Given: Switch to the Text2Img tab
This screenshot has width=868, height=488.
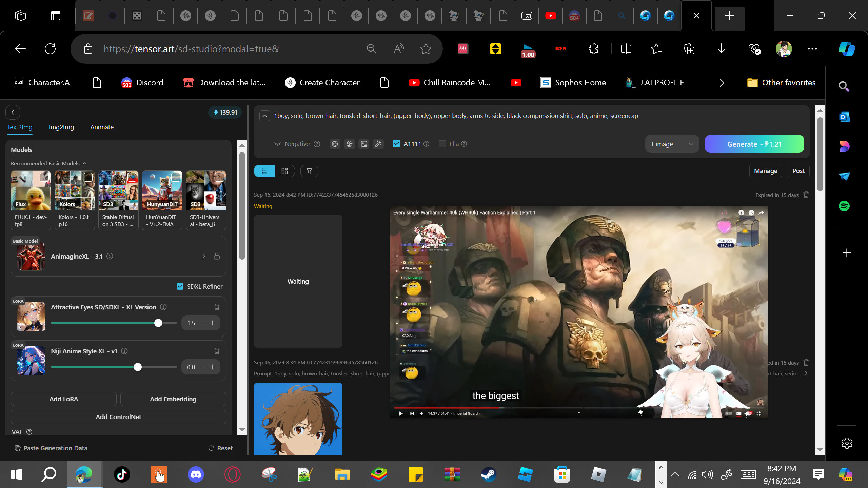Looking at the screenshot, I should pyautogui.click(x=20, y=127).
